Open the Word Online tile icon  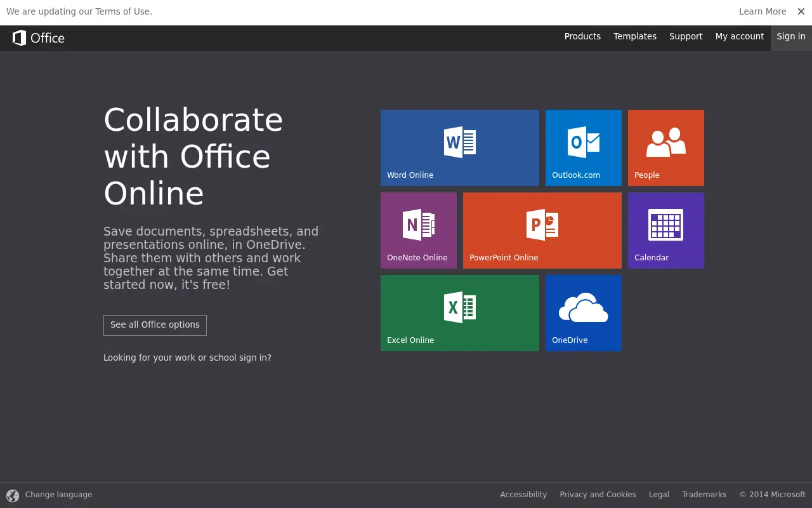point(460,148)
